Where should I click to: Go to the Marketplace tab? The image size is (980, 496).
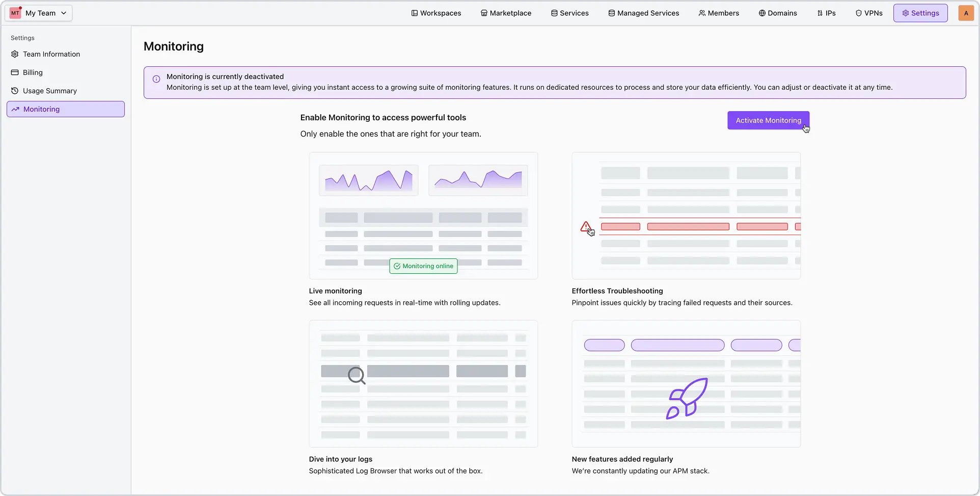click(506, 13)
